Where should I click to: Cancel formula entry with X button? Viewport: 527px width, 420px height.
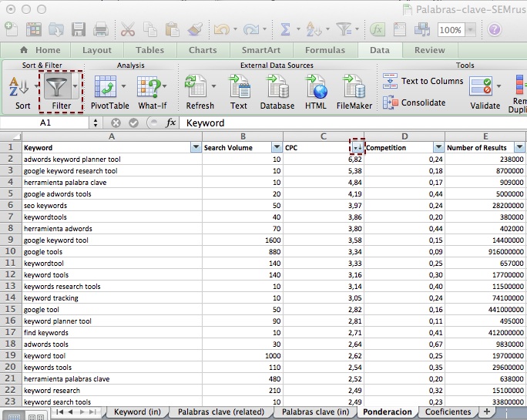(x=116, y=123)
